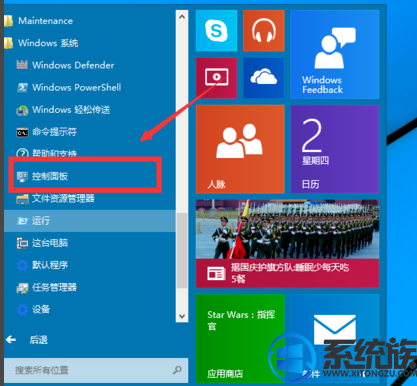Image resolution: width=417 pixels, height=386 pixels.
Task: Open the Music headphones tile
Action: (x=264, y=31)
